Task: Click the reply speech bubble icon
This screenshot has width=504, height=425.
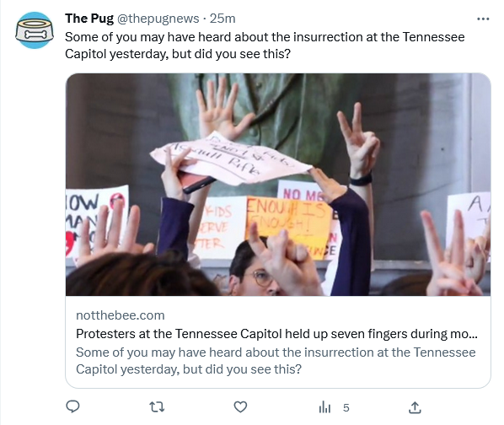Action: 72,407
